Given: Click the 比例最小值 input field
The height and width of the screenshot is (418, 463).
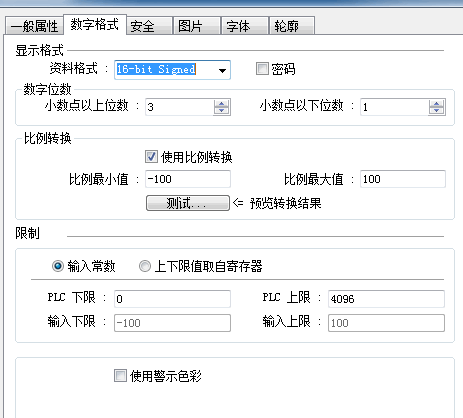Looking at the screenshot, I should 188,179.
